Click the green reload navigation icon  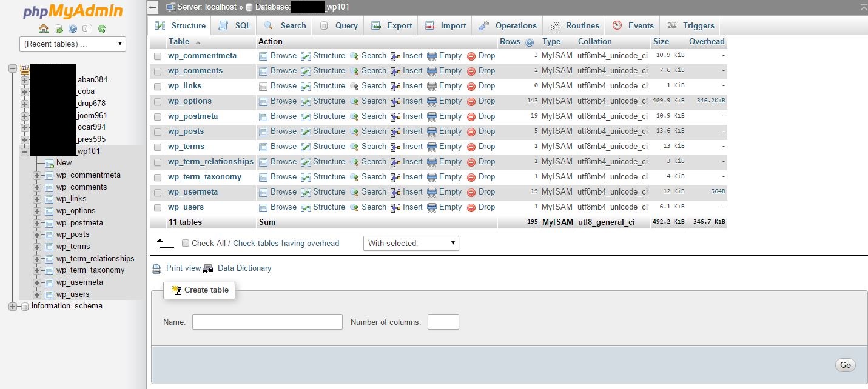pos(102,28)
